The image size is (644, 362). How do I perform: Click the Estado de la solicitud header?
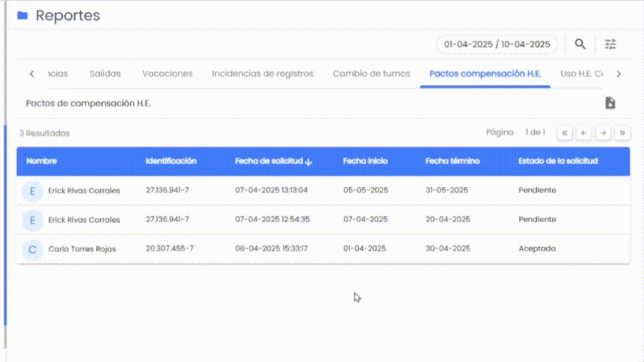(x=558, y=161)
